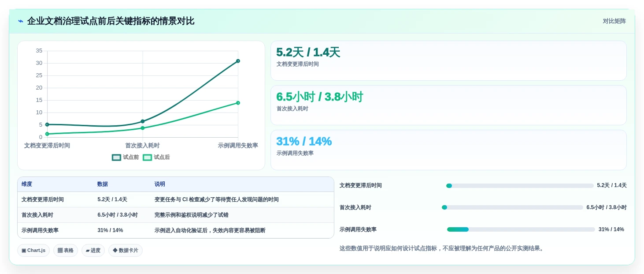
Task: Click the 5.2天 / 1.4天 data card value
Action: [308, 53]
